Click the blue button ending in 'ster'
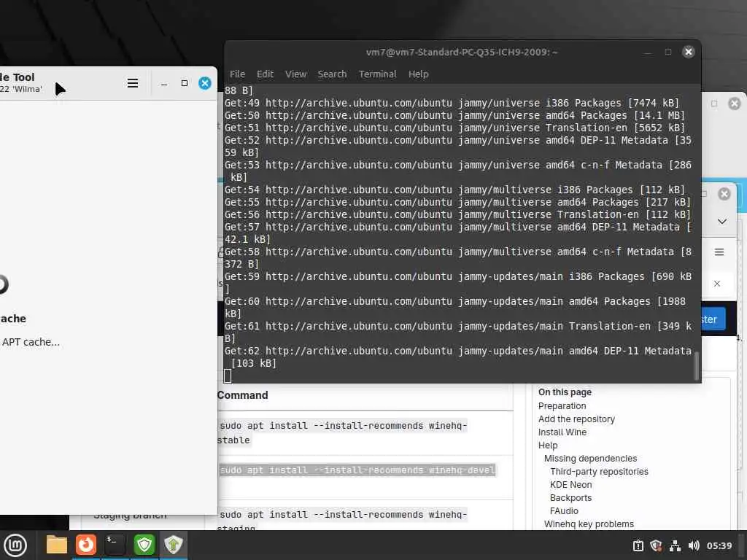Screen dimensions: 747x560 pyautogui.click(x=713, y=319)
